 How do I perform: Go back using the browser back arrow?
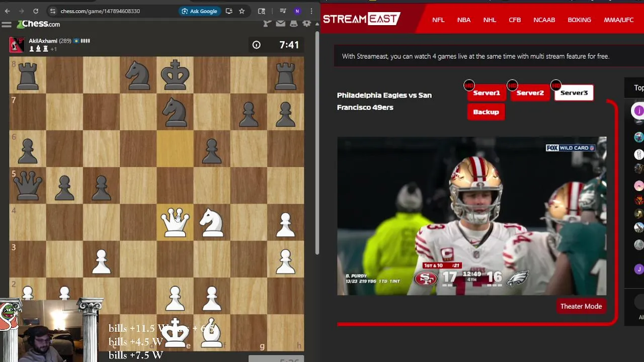coord(8,11)
